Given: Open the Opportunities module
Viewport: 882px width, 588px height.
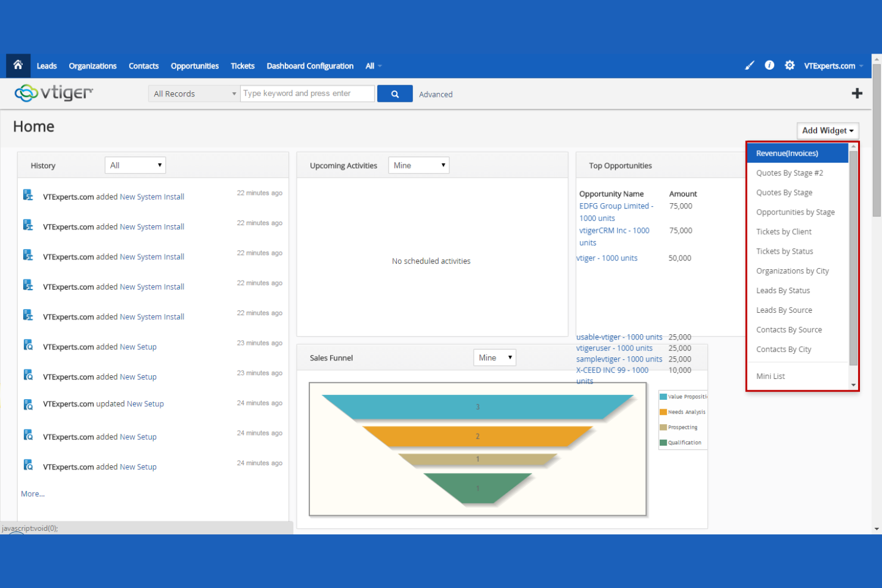Looking at the screenshot, I should pyautogui.click(x=195, y=66).
